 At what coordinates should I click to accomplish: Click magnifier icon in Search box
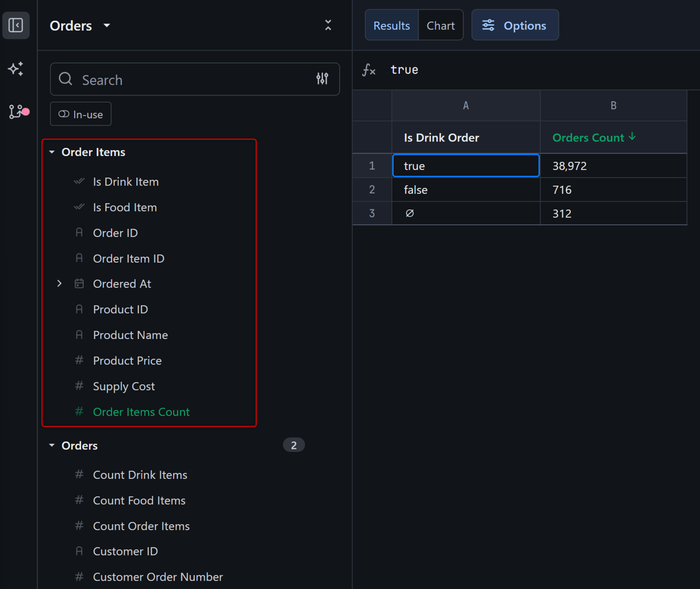(65, 79)
